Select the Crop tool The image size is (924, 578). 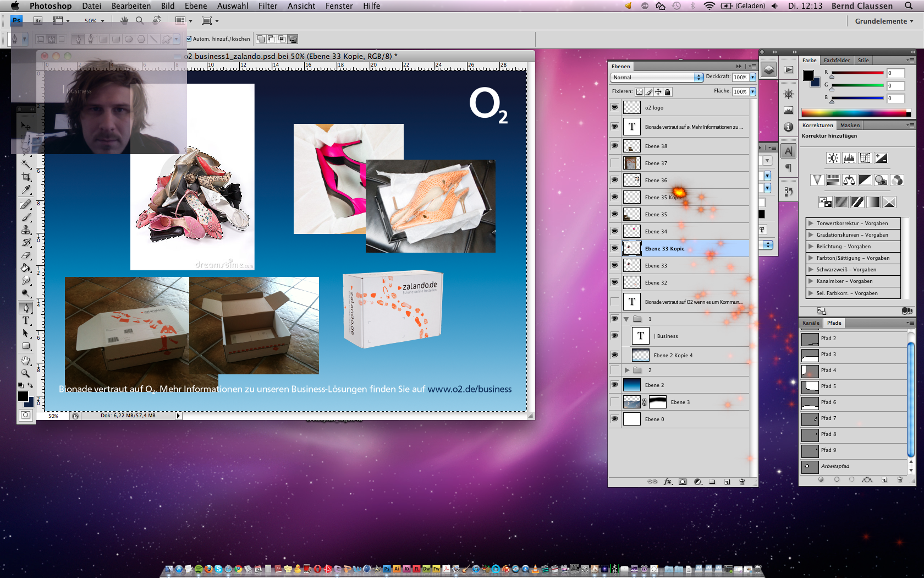[26, 177]
